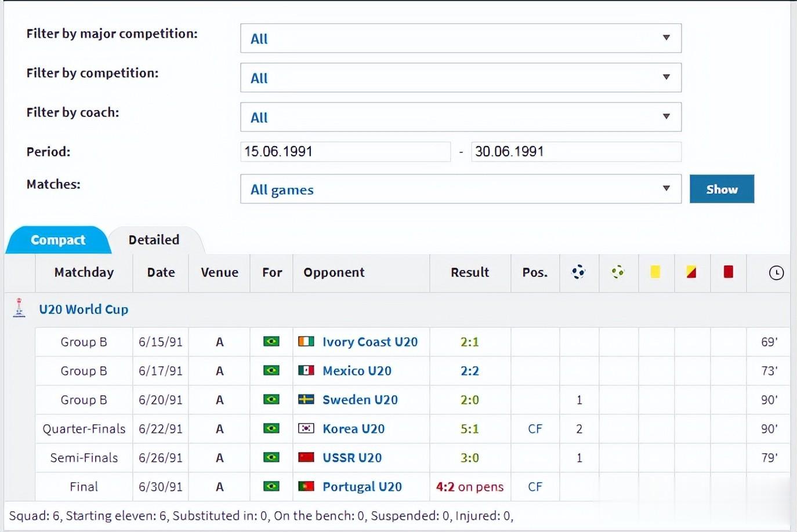
Task: Click the Final matchday cell
Action: click(x=84, y=487)
